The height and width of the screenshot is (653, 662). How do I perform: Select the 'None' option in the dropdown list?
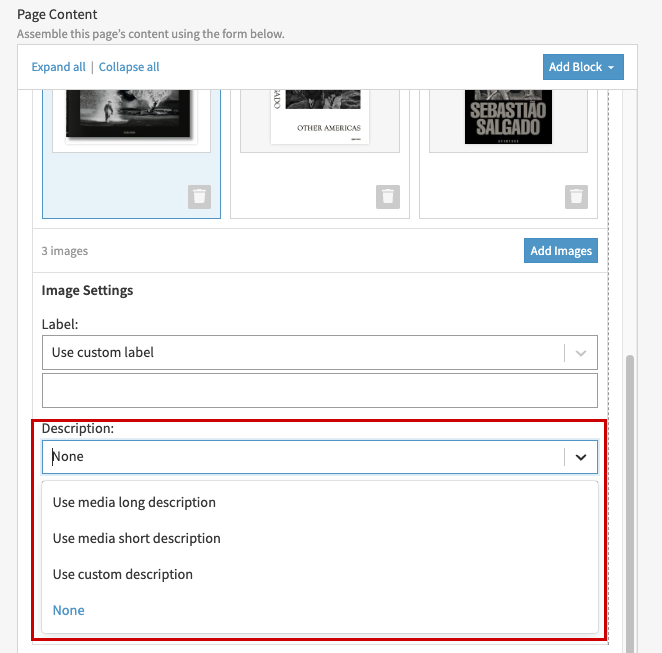click(x=69, y=610)
